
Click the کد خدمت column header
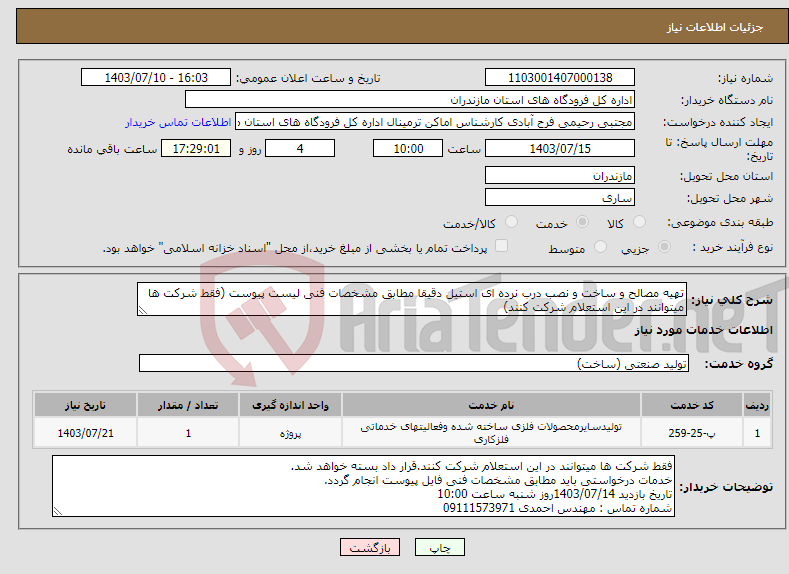(692, 405)
